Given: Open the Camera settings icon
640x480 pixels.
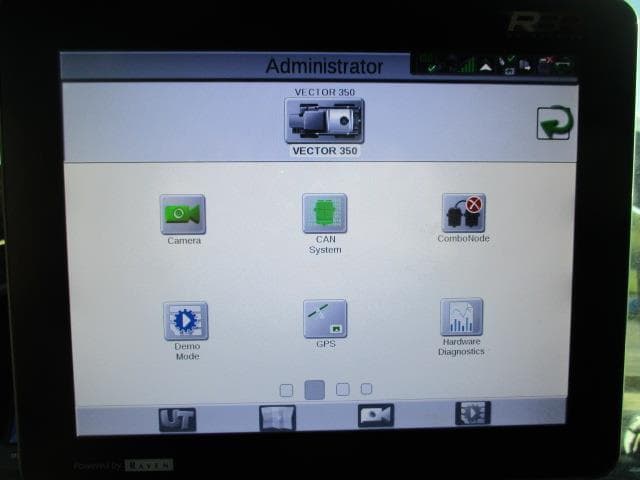Looking at the screenshot, I should click(x=183, y=214).
